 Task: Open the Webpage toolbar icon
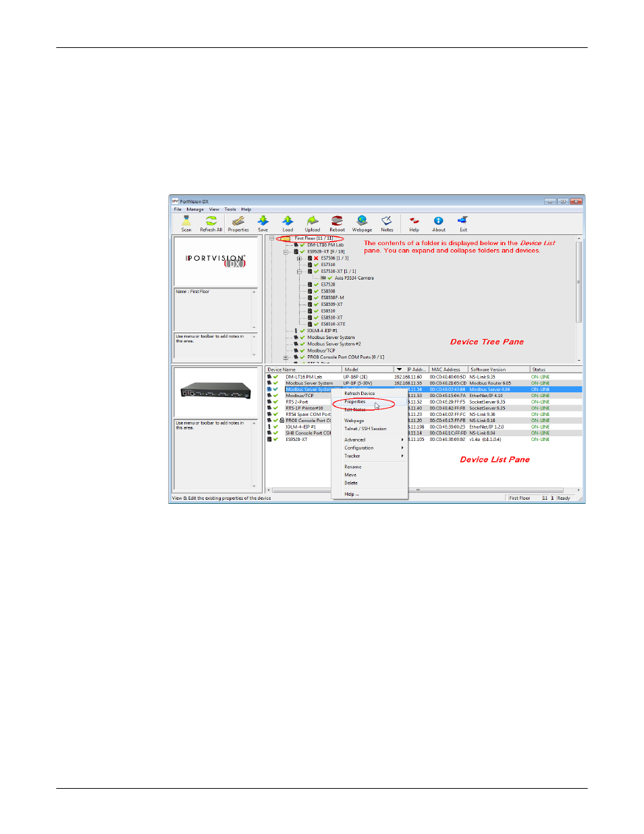point(362,224)
